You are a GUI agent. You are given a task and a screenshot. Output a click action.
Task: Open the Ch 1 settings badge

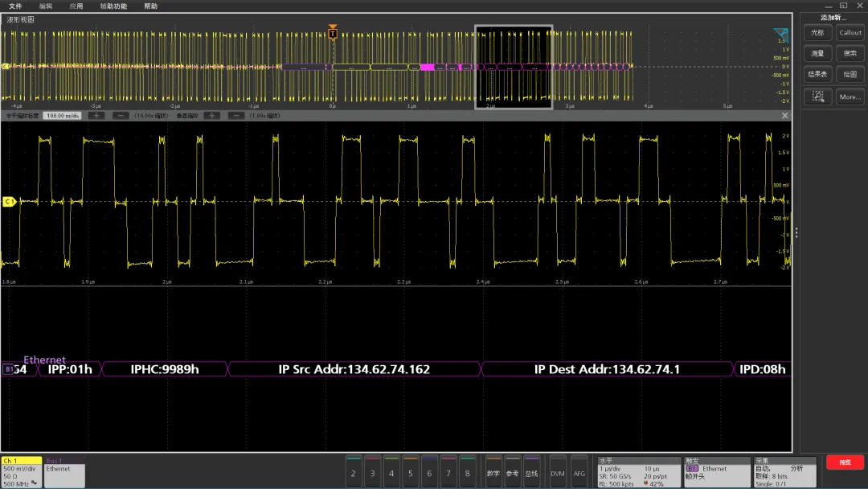click(x=22, y=472)
